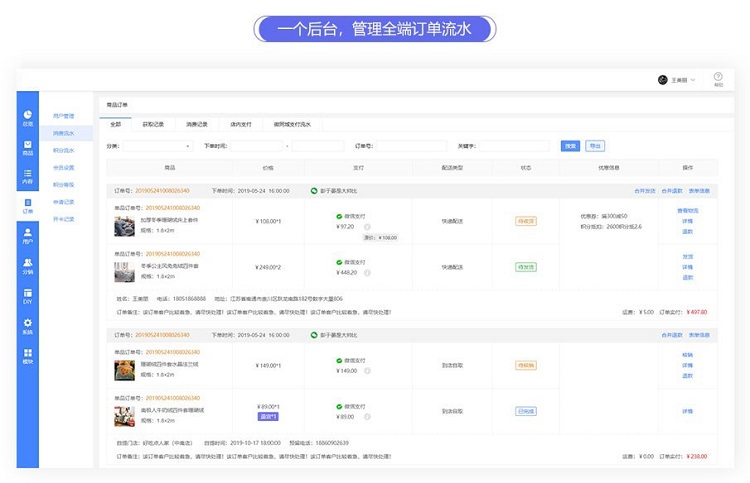This screenshot has width=750, height=483.
Task: Focus the 关键字 keyword input
Action: (514, 146)
